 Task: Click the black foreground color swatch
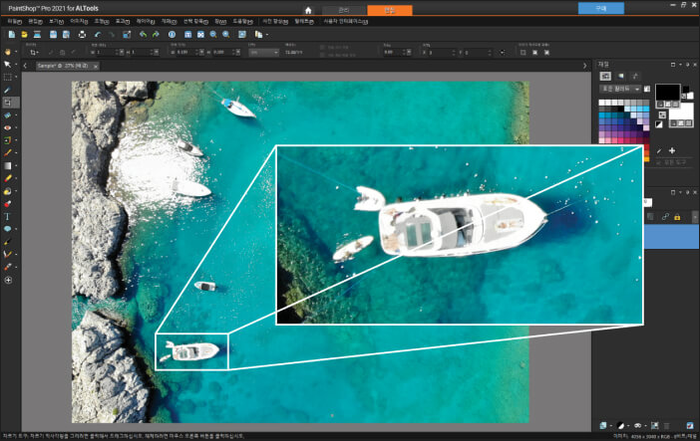coord(667,92)
